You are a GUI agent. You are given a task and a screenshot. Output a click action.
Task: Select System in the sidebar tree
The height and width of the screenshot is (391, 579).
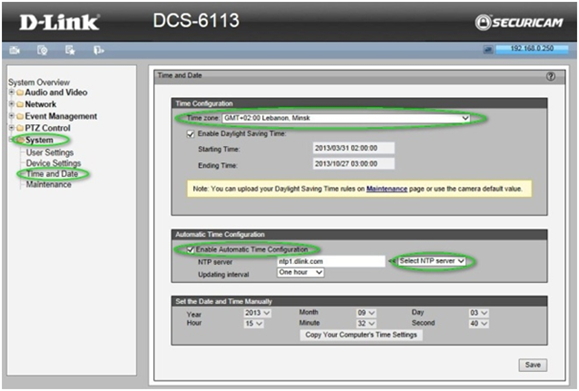pyautogui.click(x=39, y=140)
